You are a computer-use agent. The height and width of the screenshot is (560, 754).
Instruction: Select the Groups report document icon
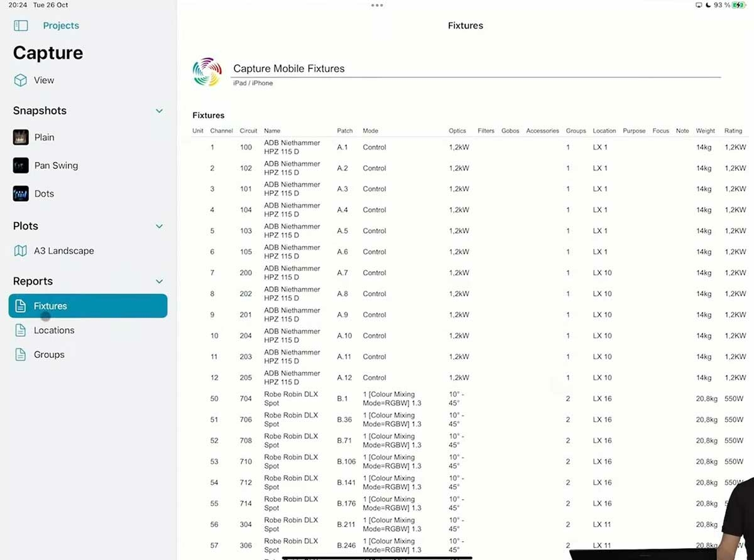tap(21, 355)
